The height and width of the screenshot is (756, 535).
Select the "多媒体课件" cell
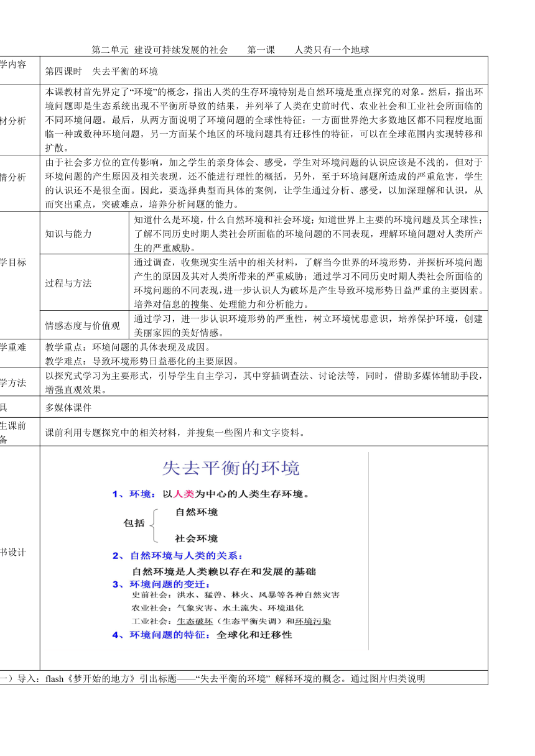264,408
